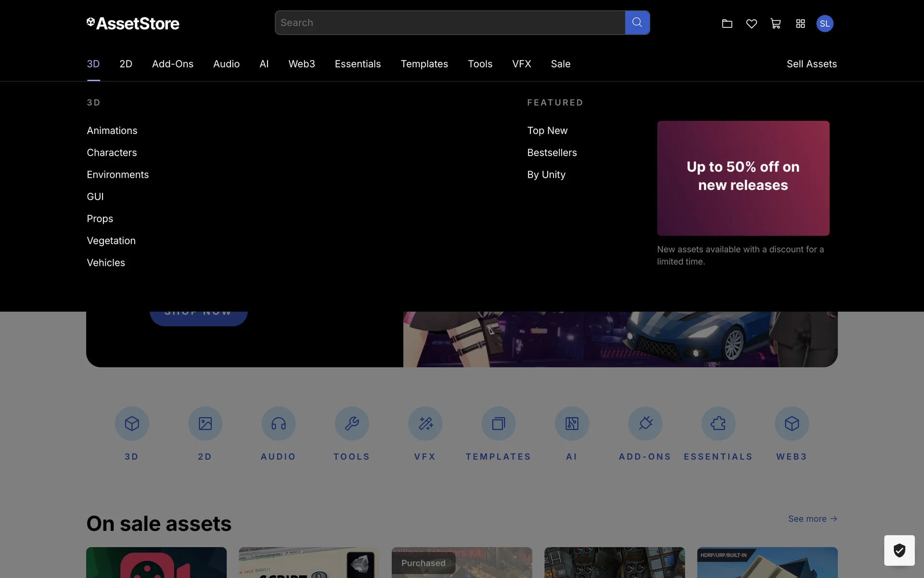Open the privacy shield badge
The height and width of the screenshot is (578, 924).
click(899, 550)
